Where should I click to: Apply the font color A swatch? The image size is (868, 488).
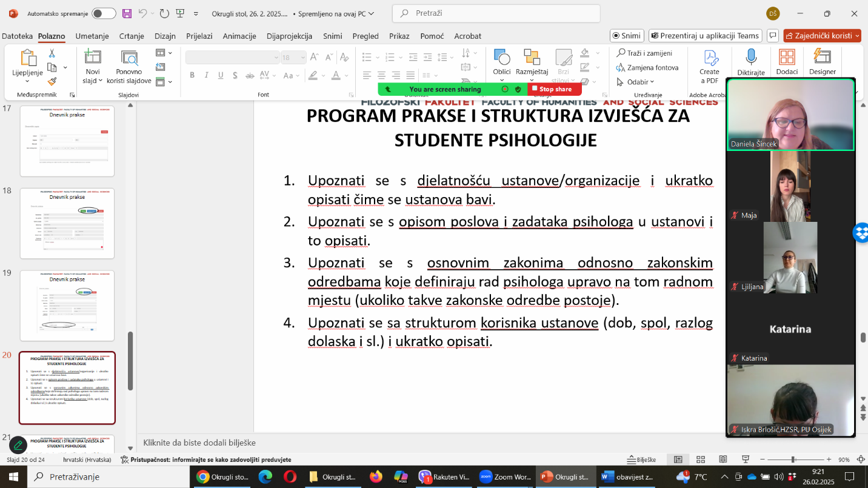336,76
